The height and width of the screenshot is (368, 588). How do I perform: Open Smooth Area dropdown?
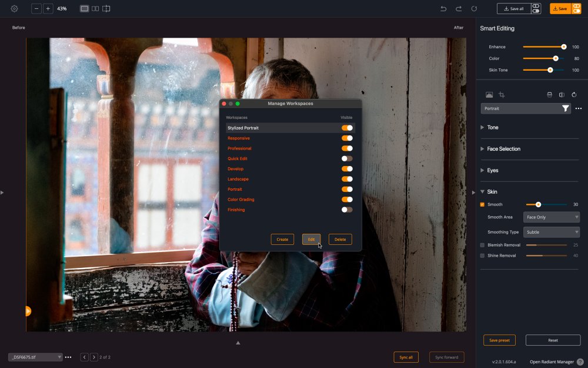pyautogui.click(x=552, y=217)
